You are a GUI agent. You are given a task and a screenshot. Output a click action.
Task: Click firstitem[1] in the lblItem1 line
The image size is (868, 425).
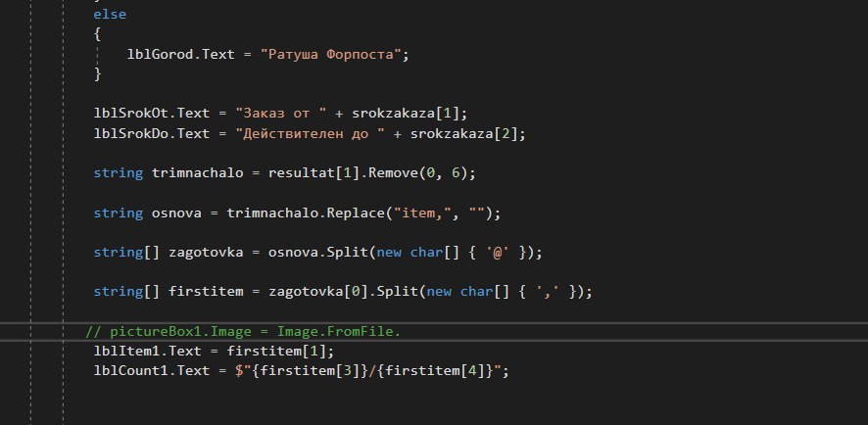pyautogui.click(x=277, y=351)
